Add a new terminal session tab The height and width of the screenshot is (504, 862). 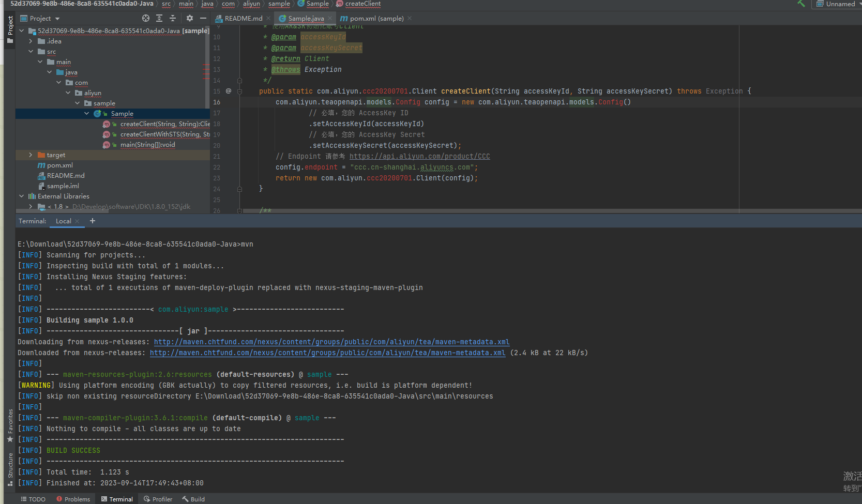[x=93, y=221]
